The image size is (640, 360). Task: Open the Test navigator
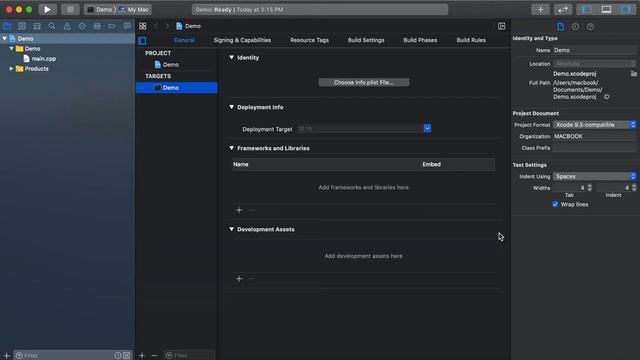tap(82, 26)
